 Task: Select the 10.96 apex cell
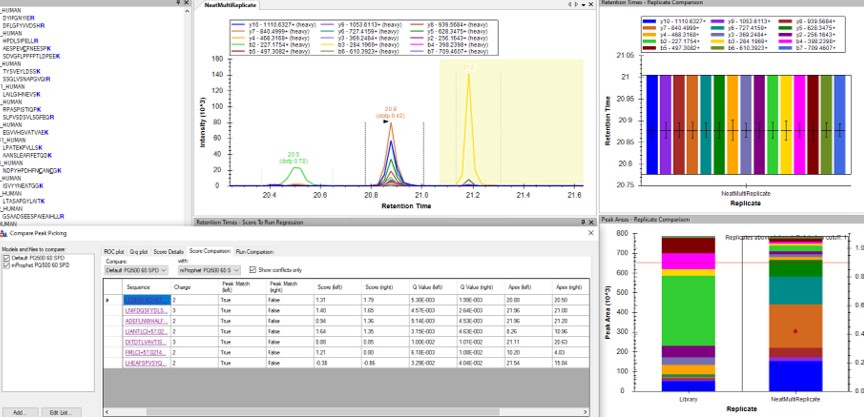coord(571,332)
